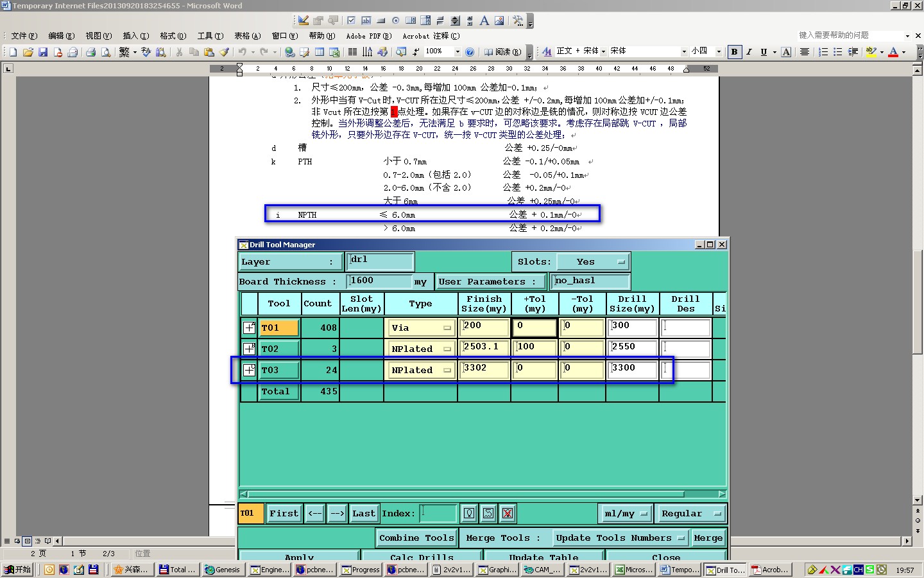Viewport: 924px width, 578px height.
Task: Open the 编辑(E) menu
Action: click(61, 36)
